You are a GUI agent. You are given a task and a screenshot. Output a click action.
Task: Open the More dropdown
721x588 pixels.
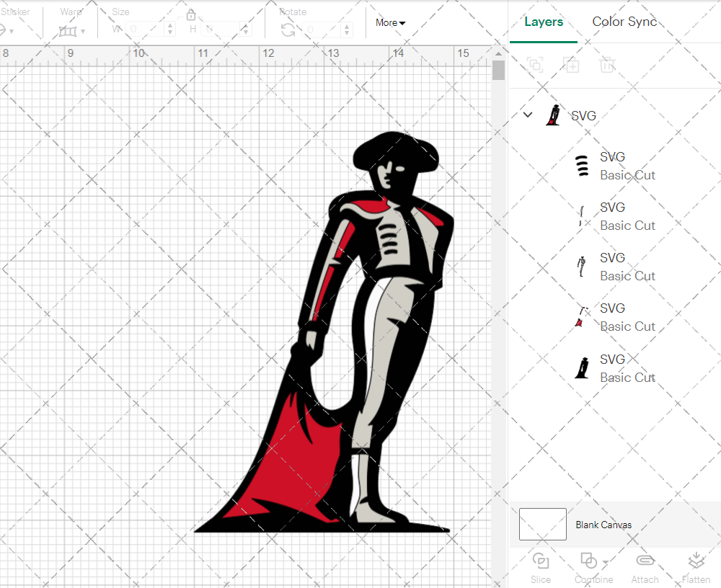pyautogui.click(x=389, y=22)
